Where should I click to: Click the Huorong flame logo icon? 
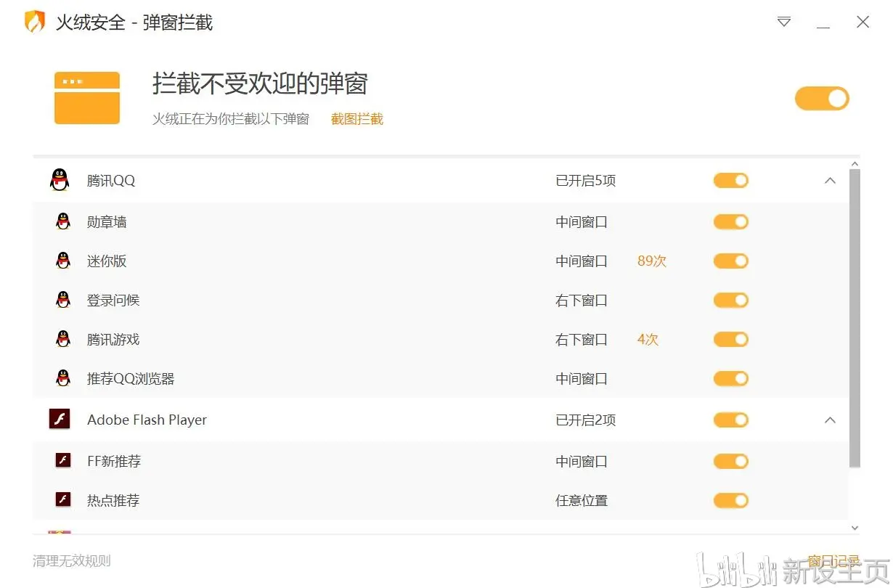(35, 22)
